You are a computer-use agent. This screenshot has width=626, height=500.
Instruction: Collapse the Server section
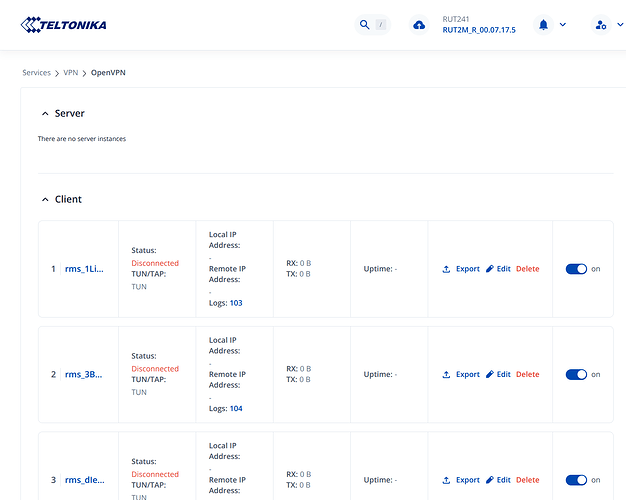point(45,114)
